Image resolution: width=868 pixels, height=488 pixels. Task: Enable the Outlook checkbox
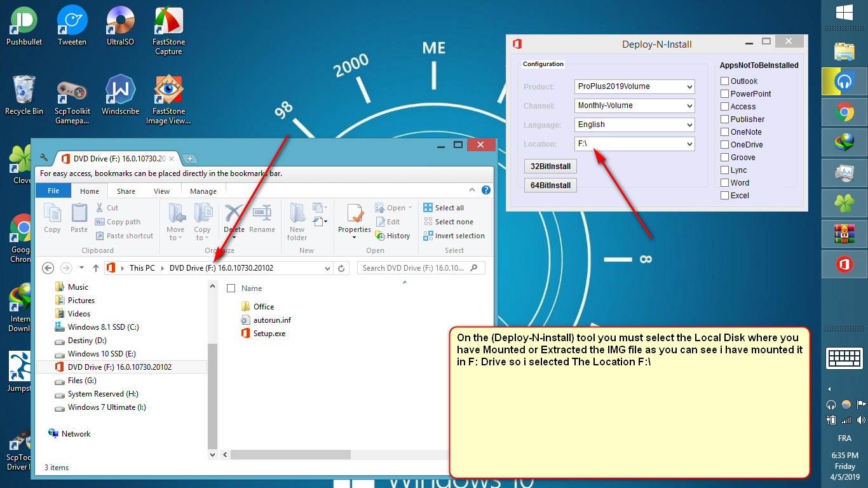[x=724, y=81]
